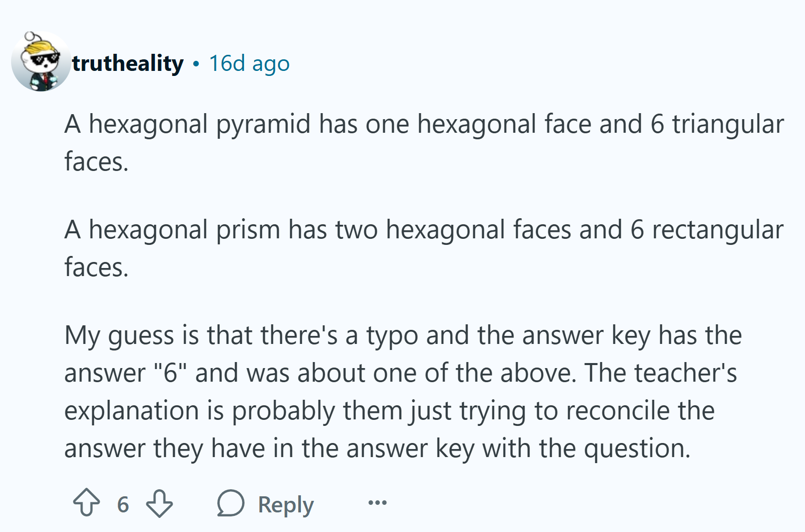Open the three-dot more options menu
Image resolution: width=805 pixels, height=532 pixels.
click(377, 503)
